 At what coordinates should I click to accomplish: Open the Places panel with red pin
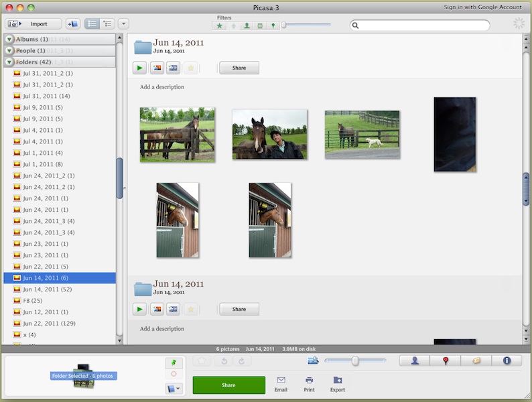[446, 361]
